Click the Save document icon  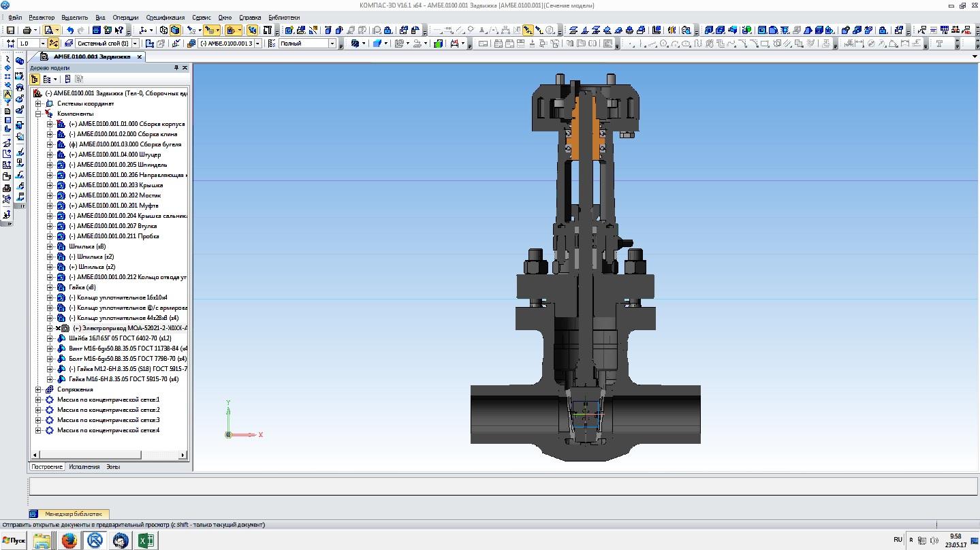(x=10, y=30)
